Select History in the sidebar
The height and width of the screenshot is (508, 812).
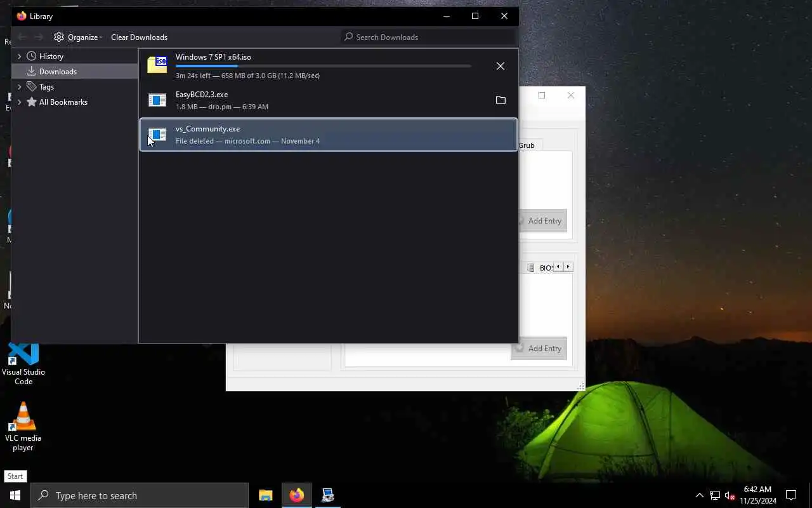coord(51,56)
